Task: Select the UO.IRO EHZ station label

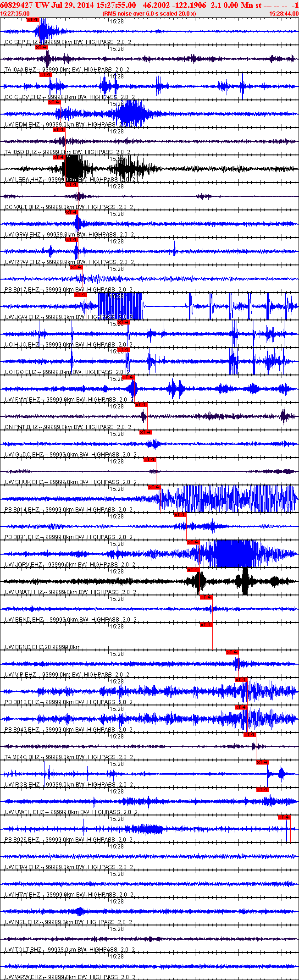Action: click(x=67, y=372)
